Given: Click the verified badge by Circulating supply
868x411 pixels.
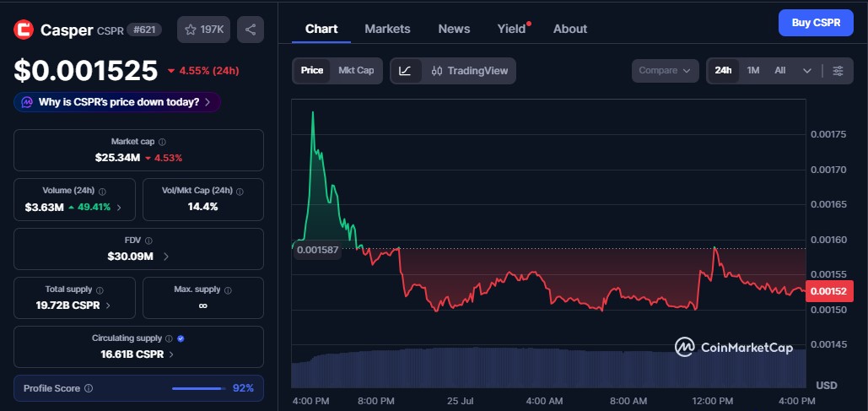Looking at the screenshot, I should (x=181, y=338).
